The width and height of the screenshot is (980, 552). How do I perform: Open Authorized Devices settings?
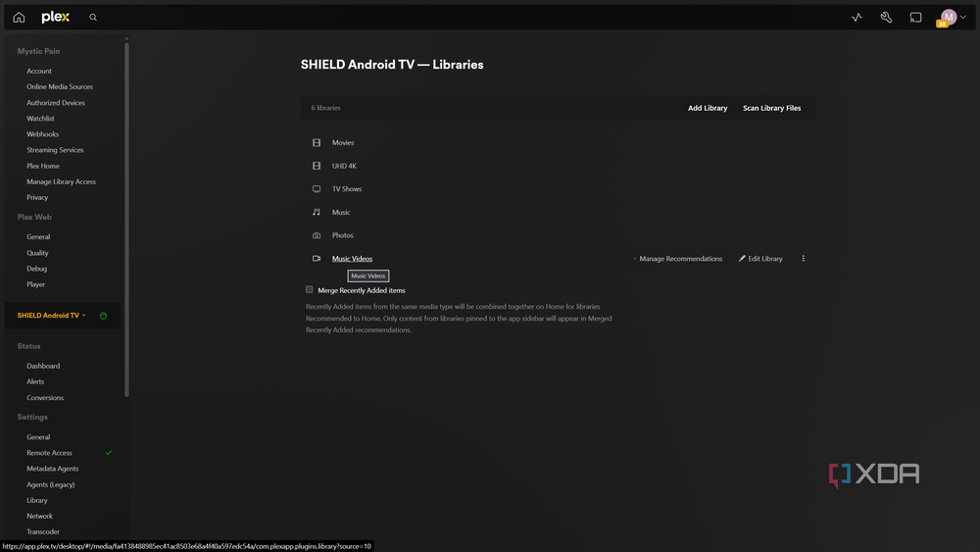point(56,103)
